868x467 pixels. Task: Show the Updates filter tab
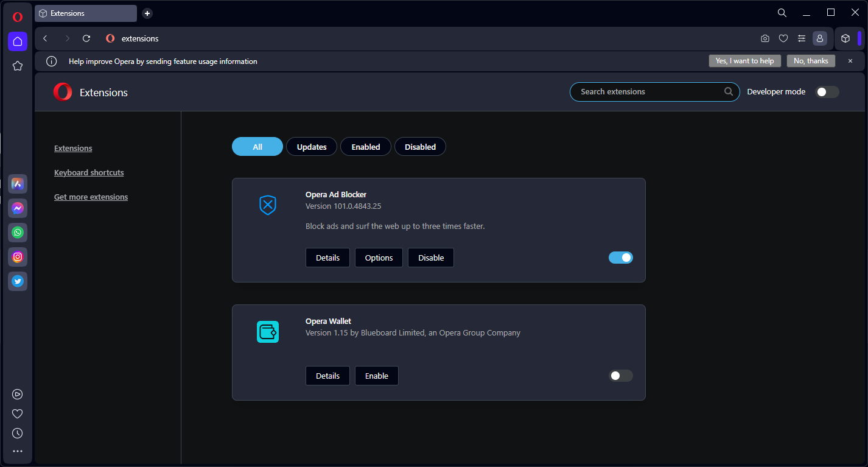point(312,147)
